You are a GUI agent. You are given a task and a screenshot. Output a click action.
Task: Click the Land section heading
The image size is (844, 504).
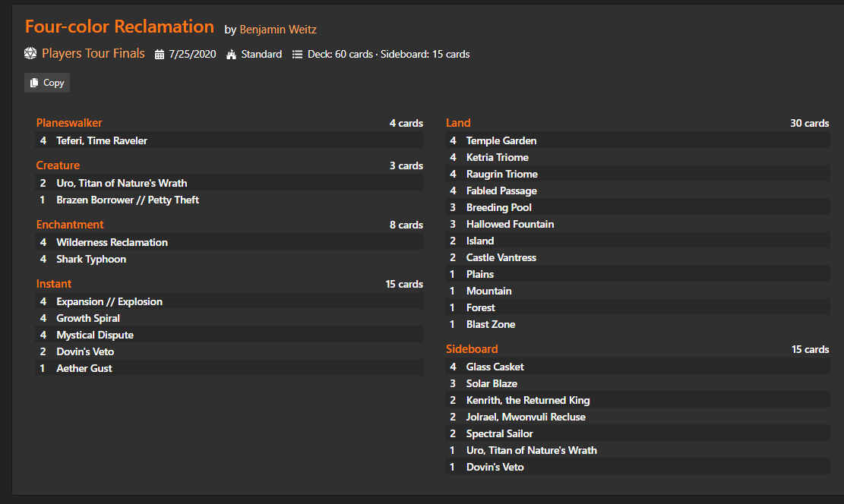pos(458,123)
